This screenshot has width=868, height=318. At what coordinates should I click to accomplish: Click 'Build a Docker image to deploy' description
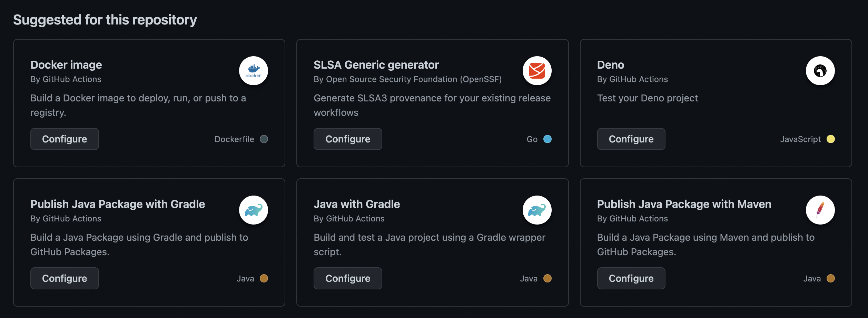138,105
